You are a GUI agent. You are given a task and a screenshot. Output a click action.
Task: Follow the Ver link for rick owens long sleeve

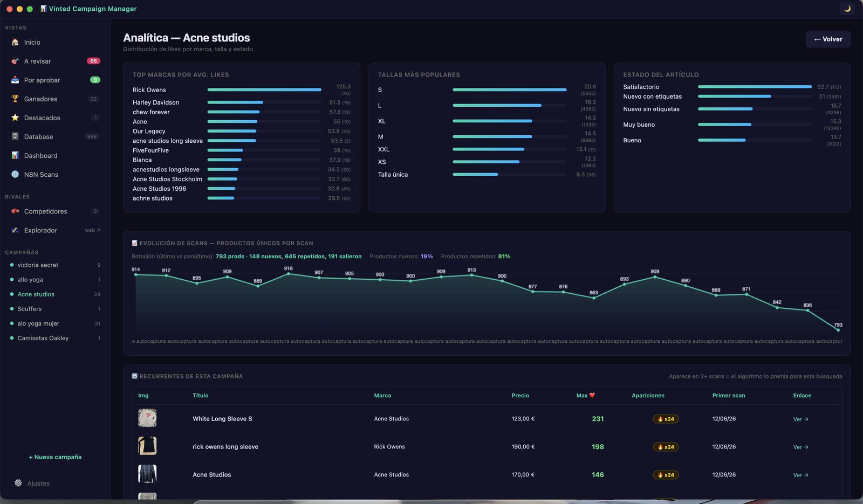pos(800,447)
